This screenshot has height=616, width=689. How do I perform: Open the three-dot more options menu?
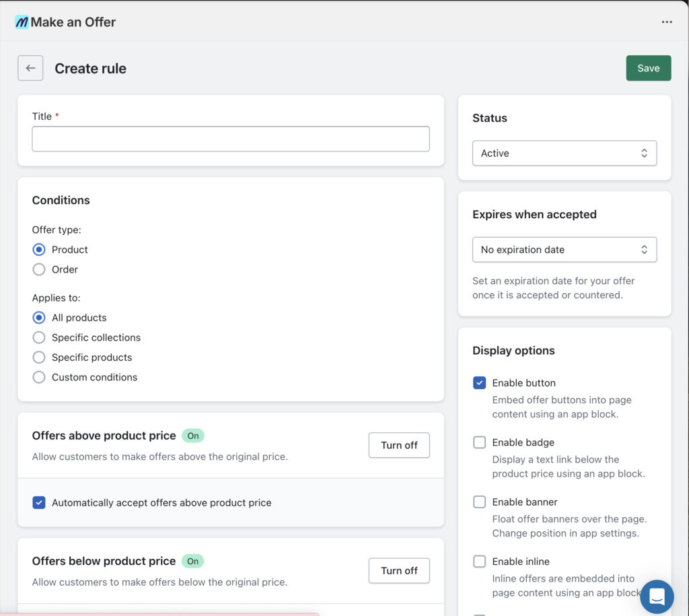pos(666,22)
